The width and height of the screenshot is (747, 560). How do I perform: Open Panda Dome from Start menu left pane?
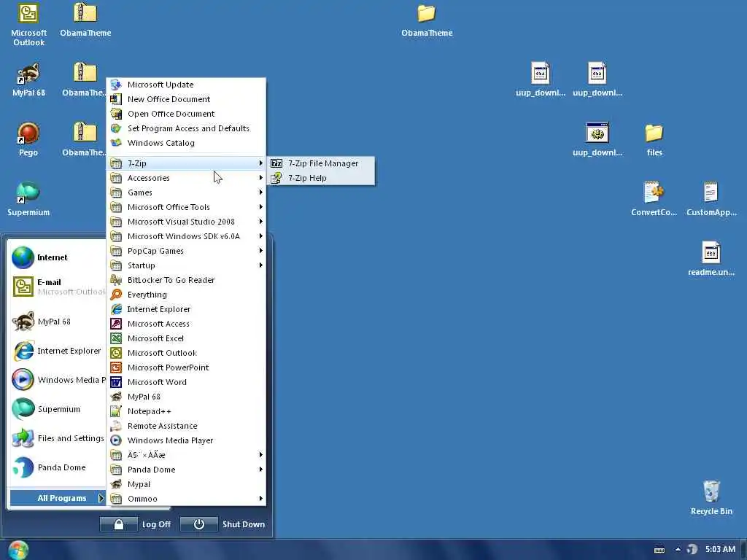57,467
